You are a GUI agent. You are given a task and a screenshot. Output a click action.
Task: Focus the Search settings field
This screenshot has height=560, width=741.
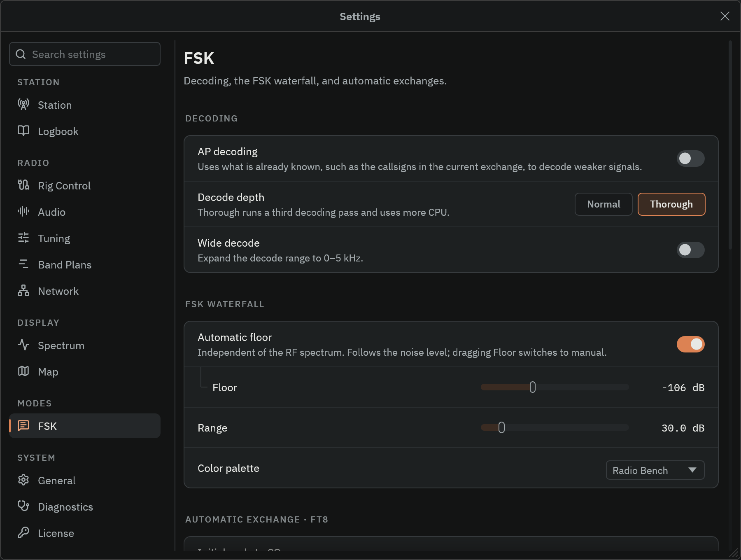click(85, 54)
